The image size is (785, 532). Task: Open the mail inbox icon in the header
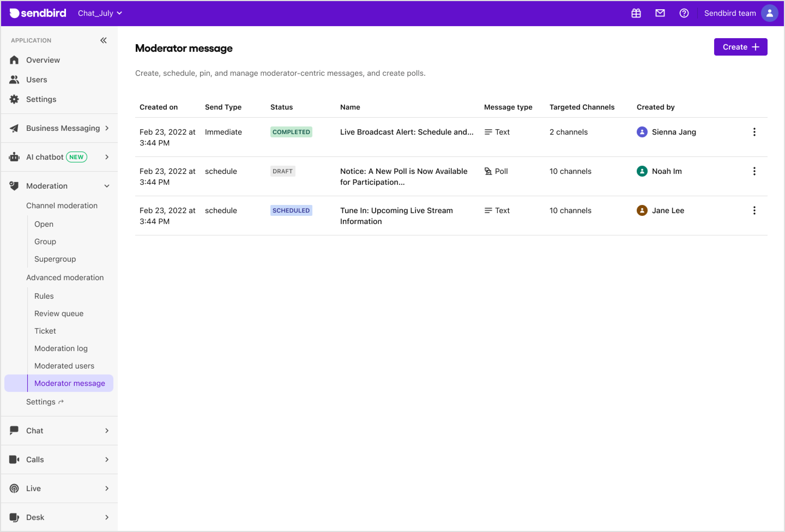coord(660,13)
